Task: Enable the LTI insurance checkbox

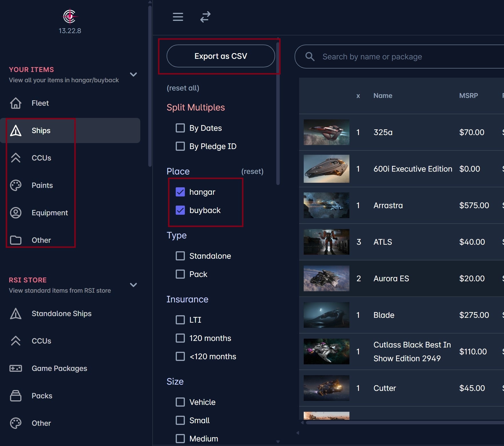Action: tap(180, 320)
